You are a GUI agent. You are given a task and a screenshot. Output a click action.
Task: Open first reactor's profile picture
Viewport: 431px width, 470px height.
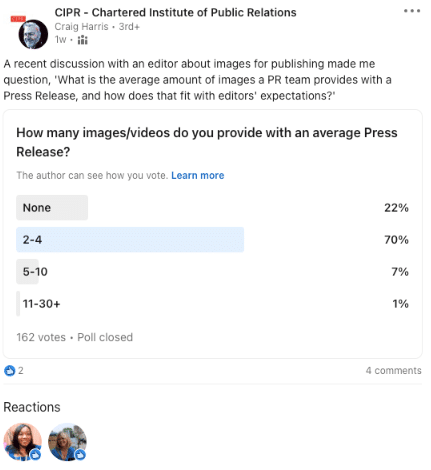tap(23, 442)
